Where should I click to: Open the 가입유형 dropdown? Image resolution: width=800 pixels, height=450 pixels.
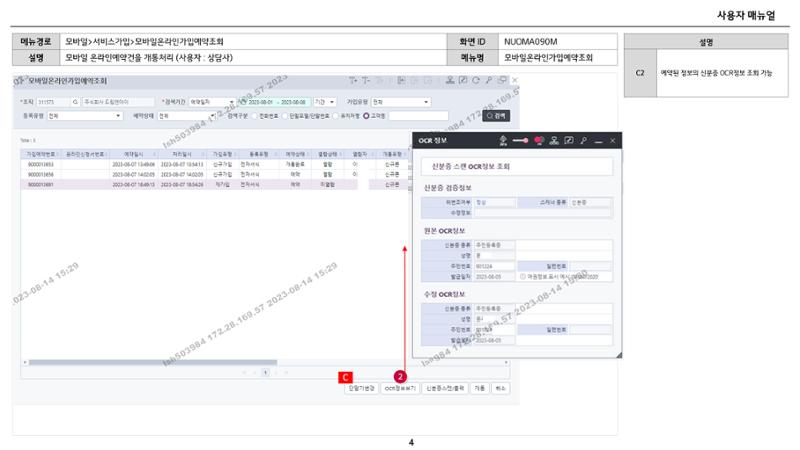point(401,102)
